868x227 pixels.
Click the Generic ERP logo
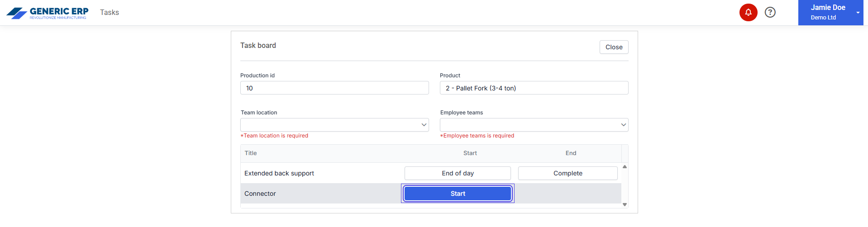point(47,13)
